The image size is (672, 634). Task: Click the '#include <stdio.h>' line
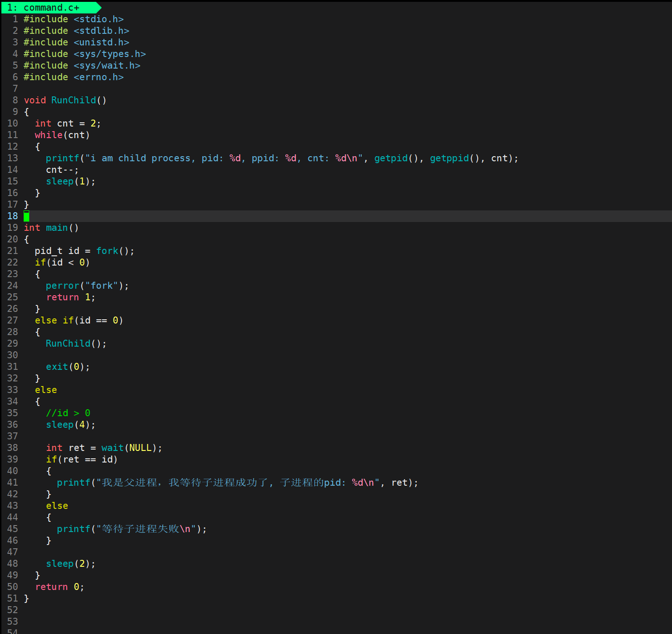[74, 19]
